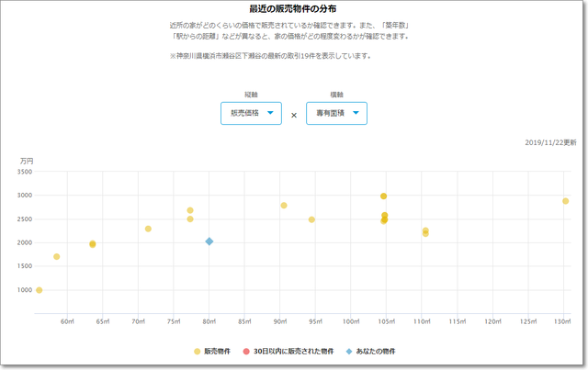
Task: Select the yellow point near 130㎡
Action: coord(566,201)
